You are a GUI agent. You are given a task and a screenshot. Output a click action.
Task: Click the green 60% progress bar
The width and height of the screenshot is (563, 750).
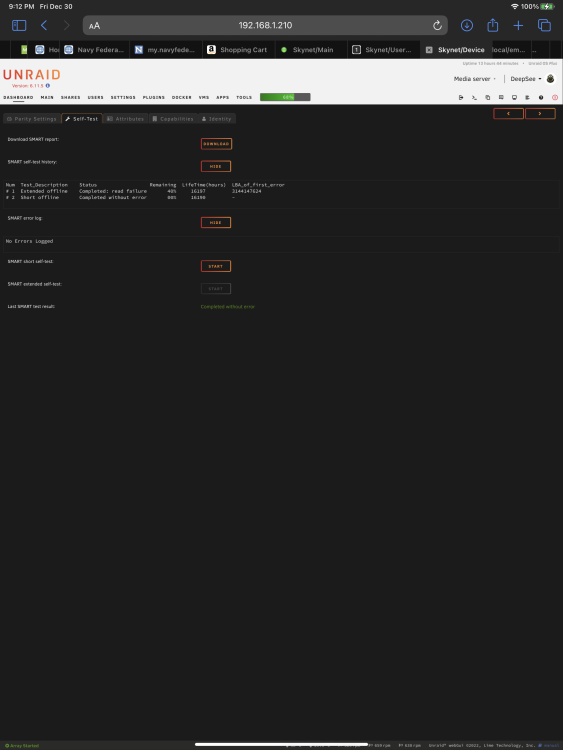click(x=285, y=97)
